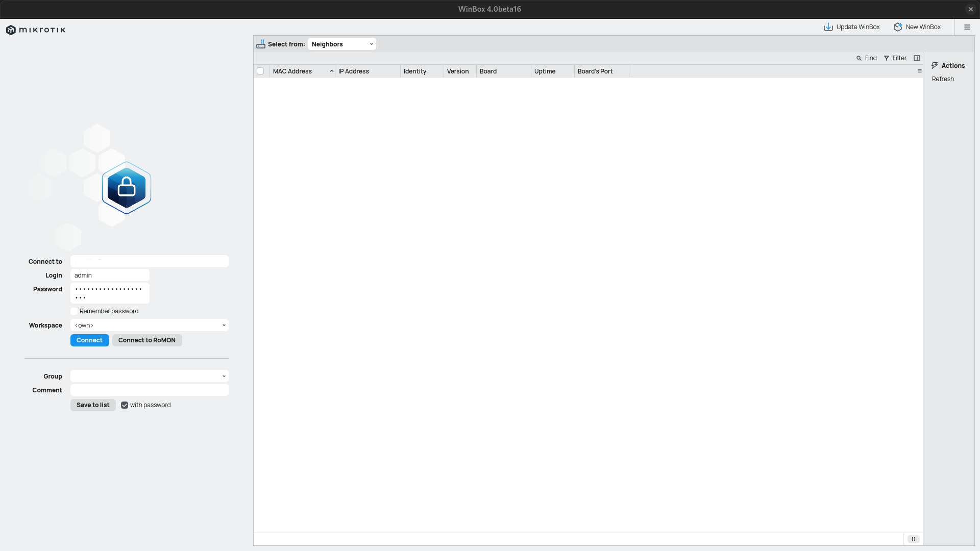Click the Actions lightning icon
The width and height of the screenshot is (980, 551).
(935, 66)
